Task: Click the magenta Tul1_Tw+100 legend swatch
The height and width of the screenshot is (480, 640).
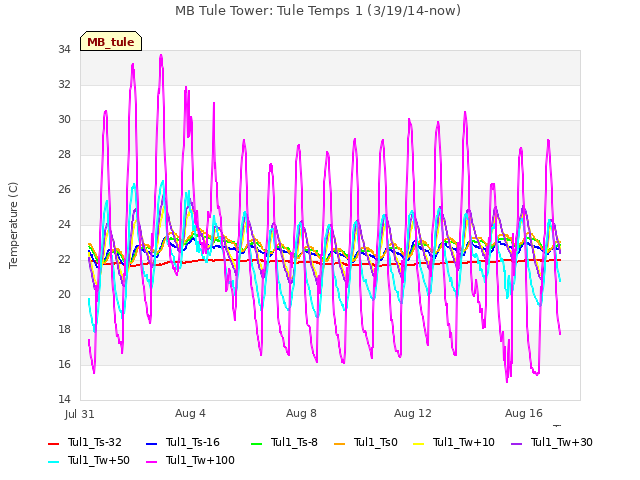Action: pos(152,462)
